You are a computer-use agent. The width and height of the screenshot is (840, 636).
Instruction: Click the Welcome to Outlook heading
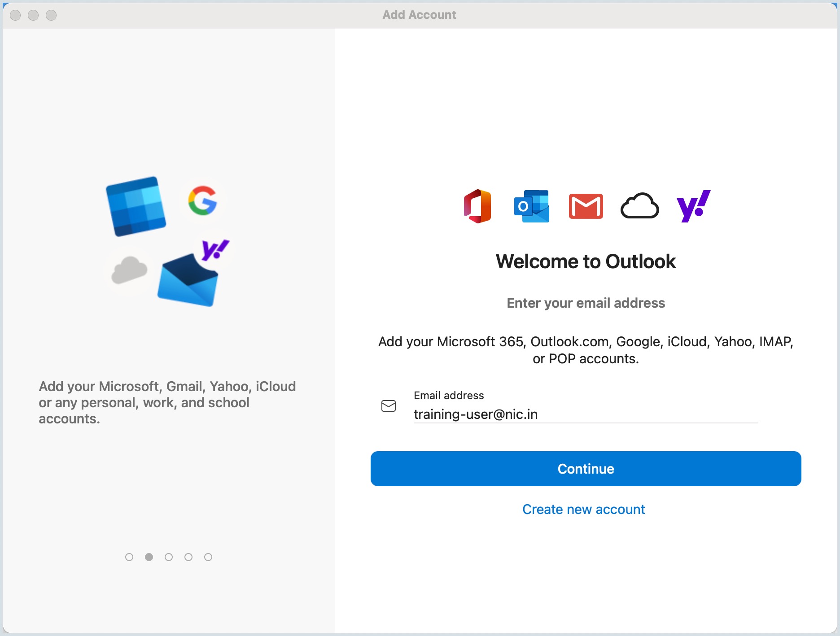[x=586, y=261]
